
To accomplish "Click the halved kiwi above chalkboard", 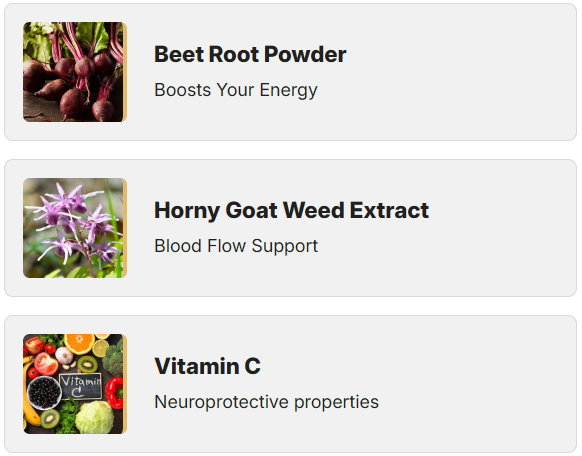I will click(x=88, y=364).
